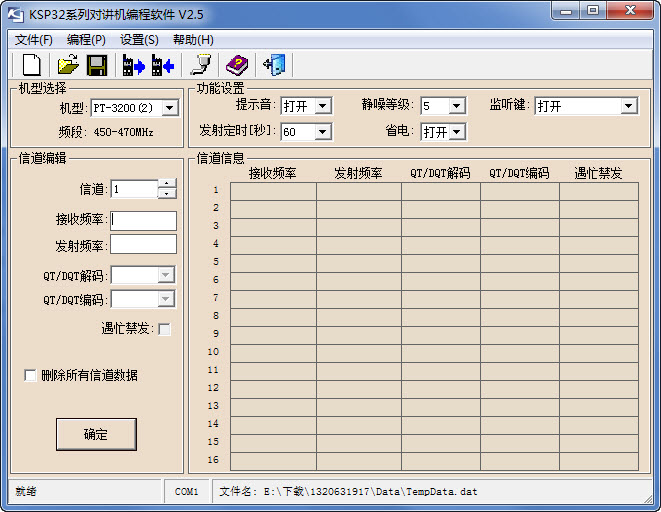The image size is (661, 512).
Task: Save using the floppy disk icon
Action: 97,66
